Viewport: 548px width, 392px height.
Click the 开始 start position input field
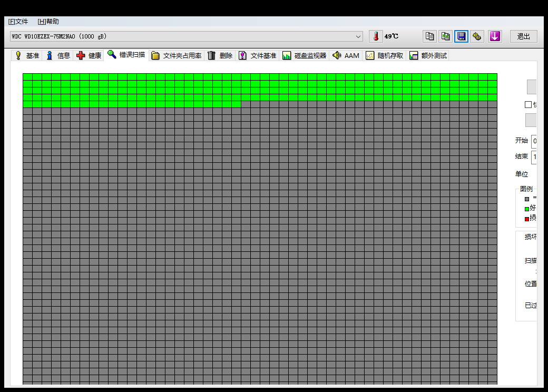pos(534,141)
